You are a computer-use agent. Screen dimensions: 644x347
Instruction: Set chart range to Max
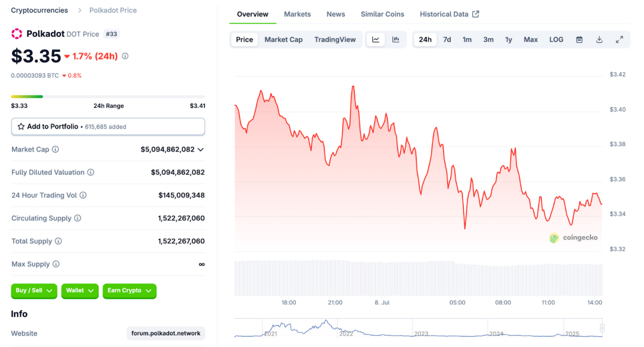pyautogui.click(x=531, y=39)
